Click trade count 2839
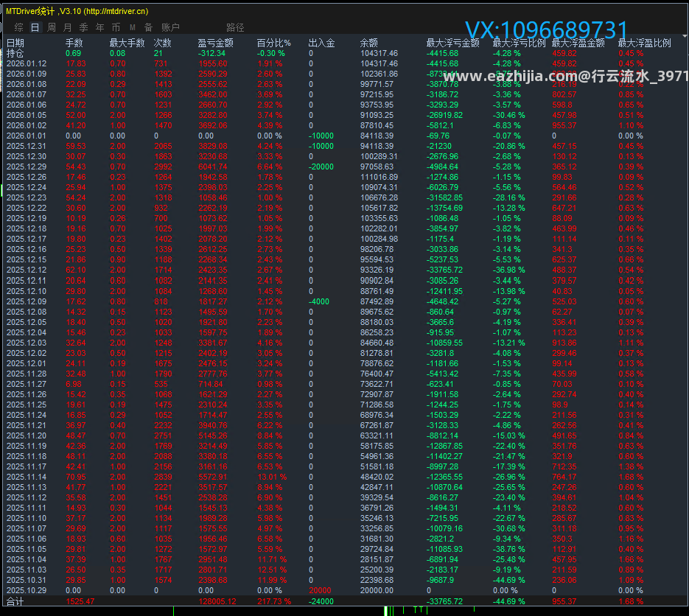This screenshot has height=616, width=689. tap(163, 477)
